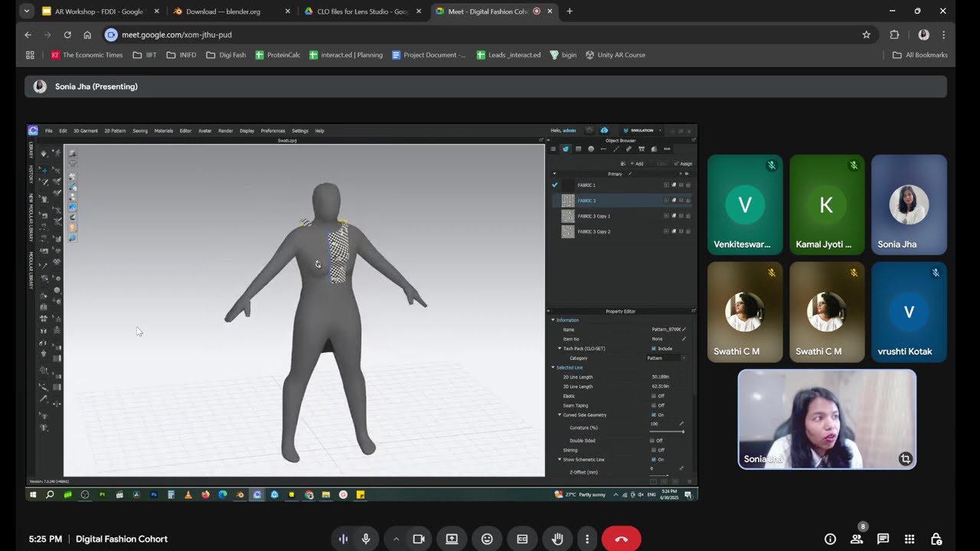Mute microphone in Meet controls

click(x=366, y=539)
